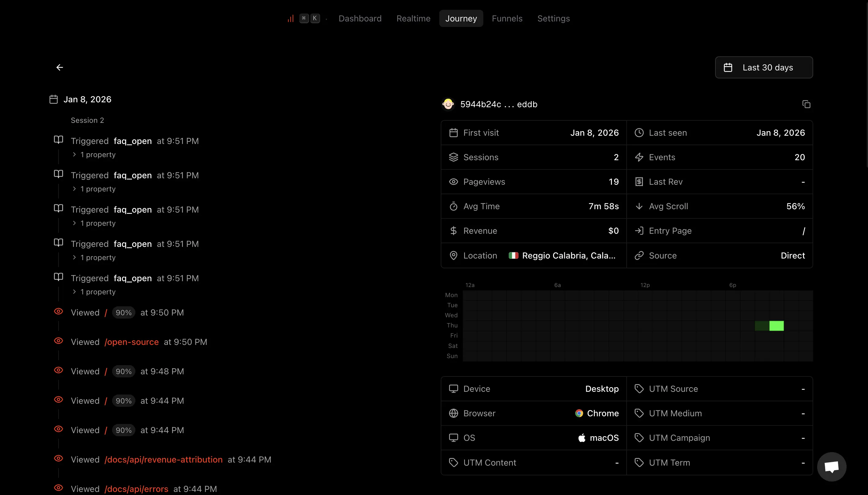Click the Revenue dollar icon
This screenshot has height=495, width=868.
point(453,231)
